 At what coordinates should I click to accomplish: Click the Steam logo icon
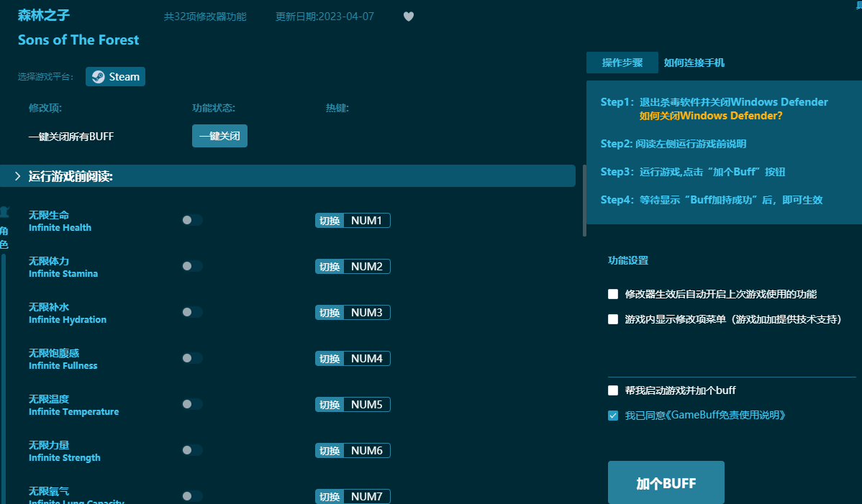[x=99, y=77]
